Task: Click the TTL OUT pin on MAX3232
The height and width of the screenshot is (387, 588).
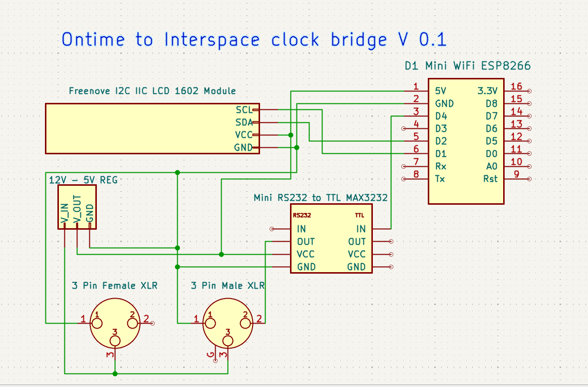Action: tap(391, 242)
